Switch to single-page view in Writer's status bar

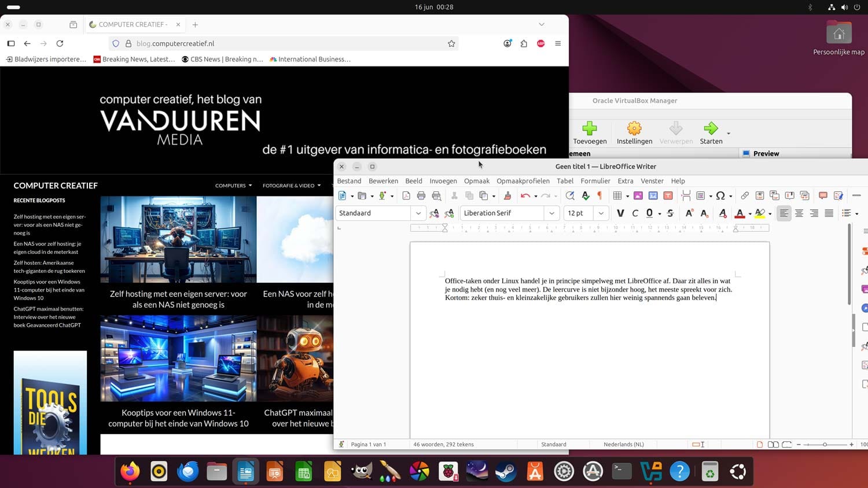click(x=760, y=445)
